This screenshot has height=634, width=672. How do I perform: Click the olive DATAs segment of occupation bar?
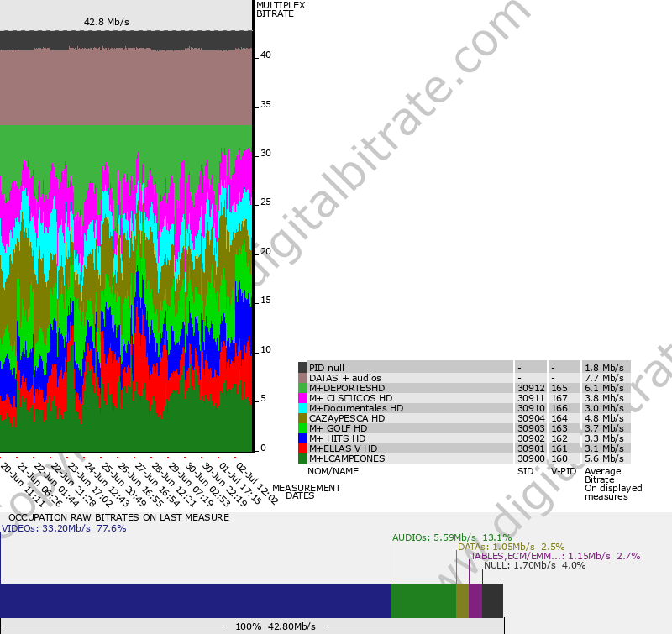coord(463,600)
